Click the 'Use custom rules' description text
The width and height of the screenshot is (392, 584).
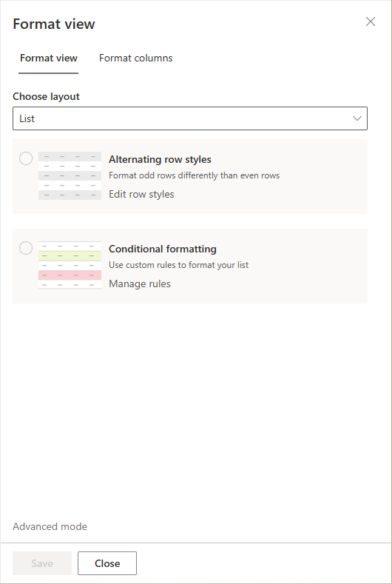[x=179, y=265]
